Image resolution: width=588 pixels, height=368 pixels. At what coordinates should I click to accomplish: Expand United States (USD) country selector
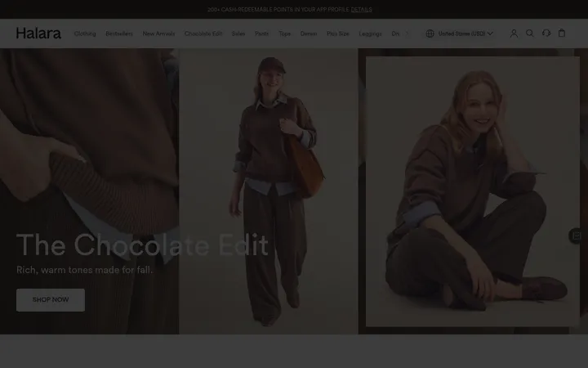(465, 34)
